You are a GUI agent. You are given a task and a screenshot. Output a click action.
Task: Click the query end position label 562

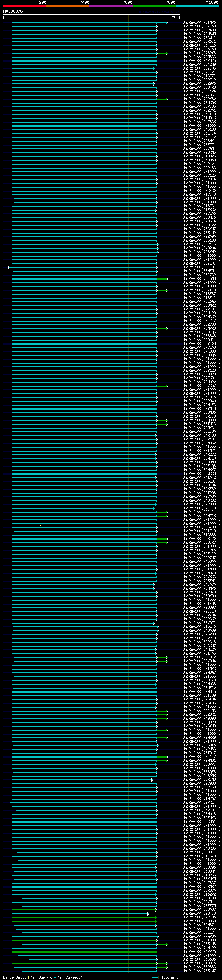175,17
